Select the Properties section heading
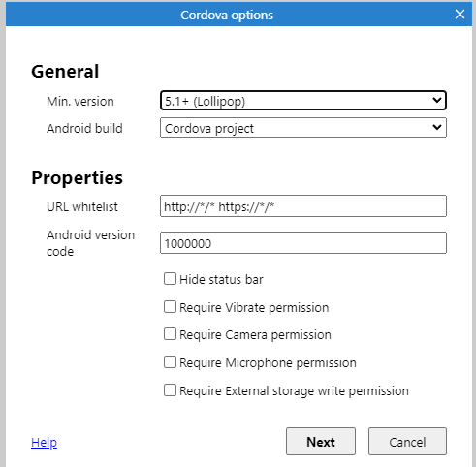 [77, 178]
